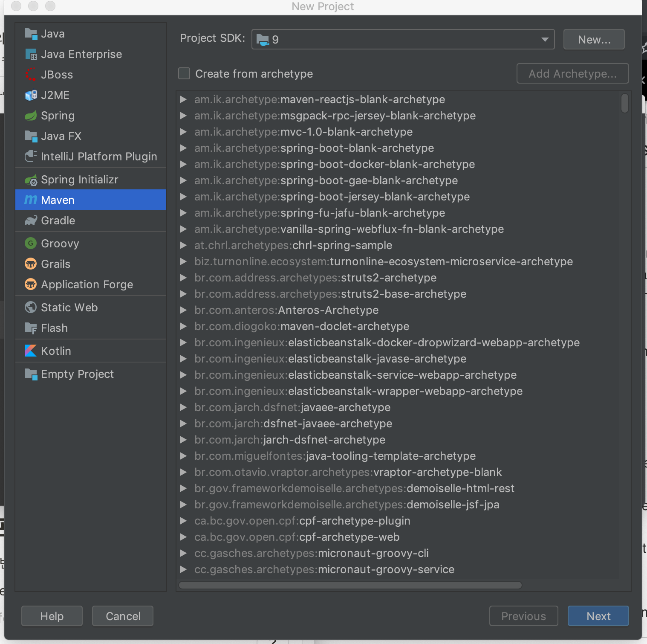
Task: Select maven-doclet-archetype row
Action: (399, 326)
